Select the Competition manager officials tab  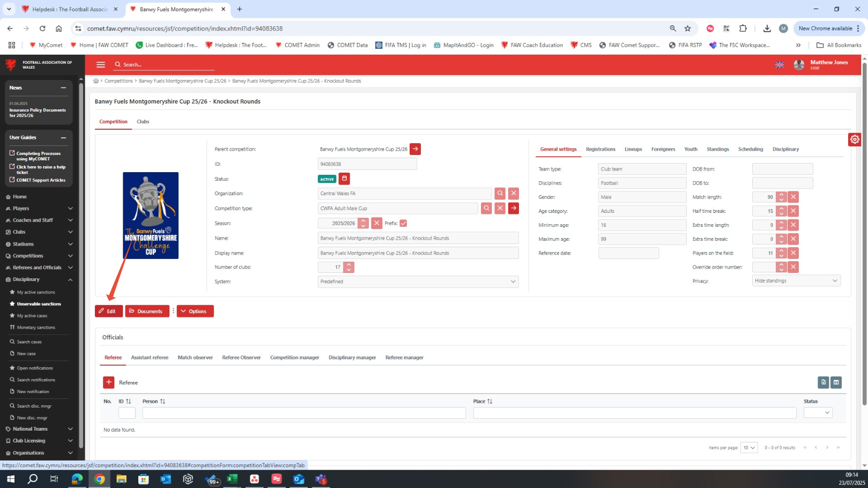click(294, 358)
